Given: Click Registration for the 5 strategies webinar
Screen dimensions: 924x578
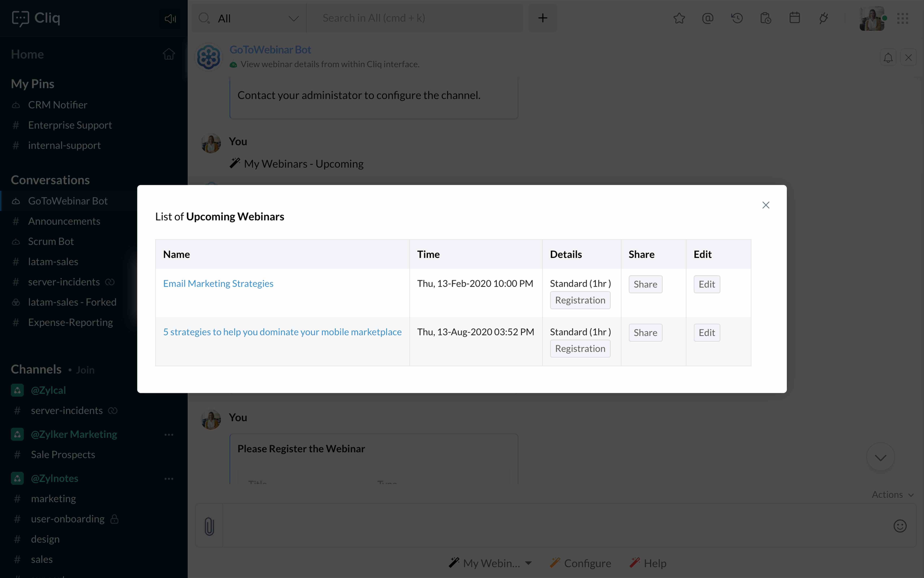Looking at the screenshot, I should tap(580, 349).
